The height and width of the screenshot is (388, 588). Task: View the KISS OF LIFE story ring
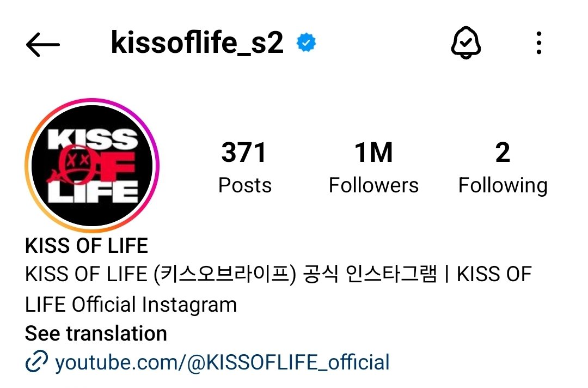(x=92, y=166)
